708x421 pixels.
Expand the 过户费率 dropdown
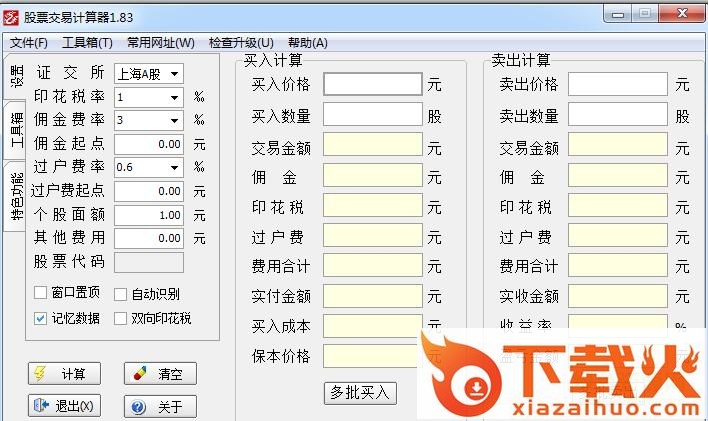(174, 167)
